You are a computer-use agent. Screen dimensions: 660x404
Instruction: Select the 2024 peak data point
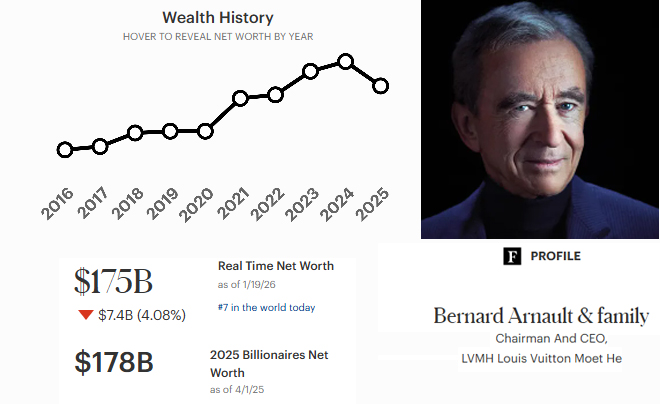click(x=345, y=61)
